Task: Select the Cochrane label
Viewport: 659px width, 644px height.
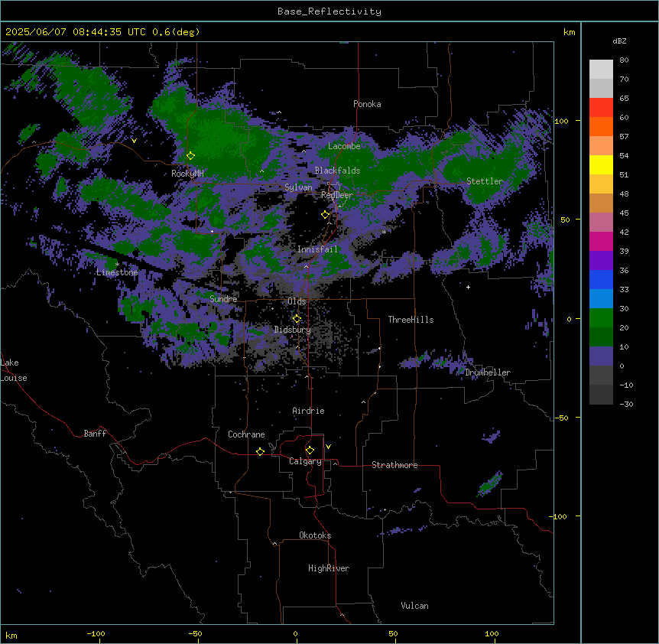Action: [246, 434]
